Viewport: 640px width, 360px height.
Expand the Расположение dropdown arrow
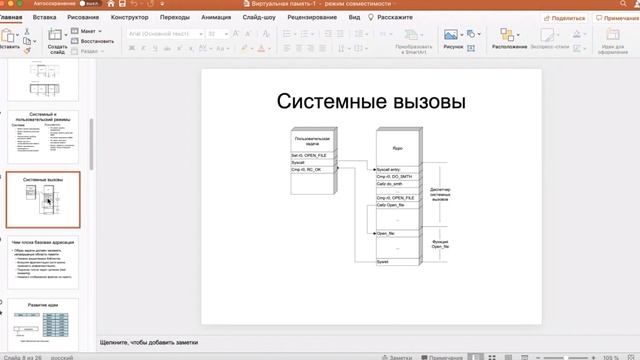518,35
